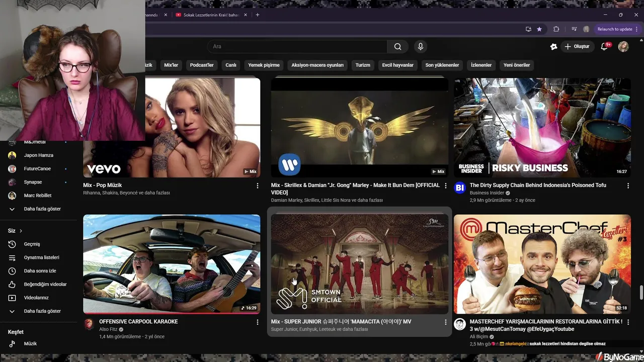This screenshot has height=362, width=644.
Task: Open options menu for Poisoned Tofu video
Action: tap(628, 186)
